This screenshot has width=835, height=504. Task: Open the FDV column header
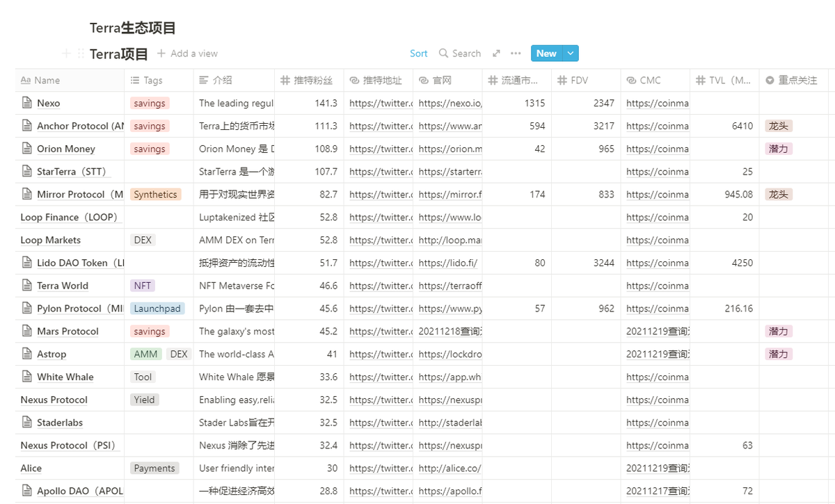click(x=587, y=80)
